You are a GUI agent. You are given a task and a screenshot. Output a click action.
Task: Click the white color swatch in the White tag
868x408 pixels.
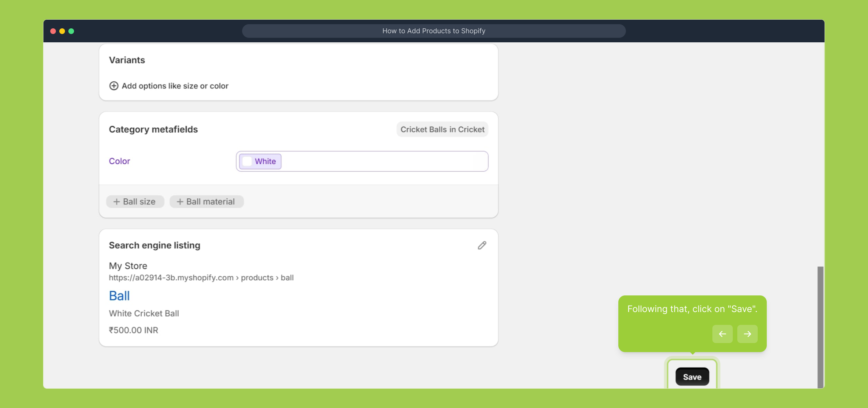[x=247, y=161]
